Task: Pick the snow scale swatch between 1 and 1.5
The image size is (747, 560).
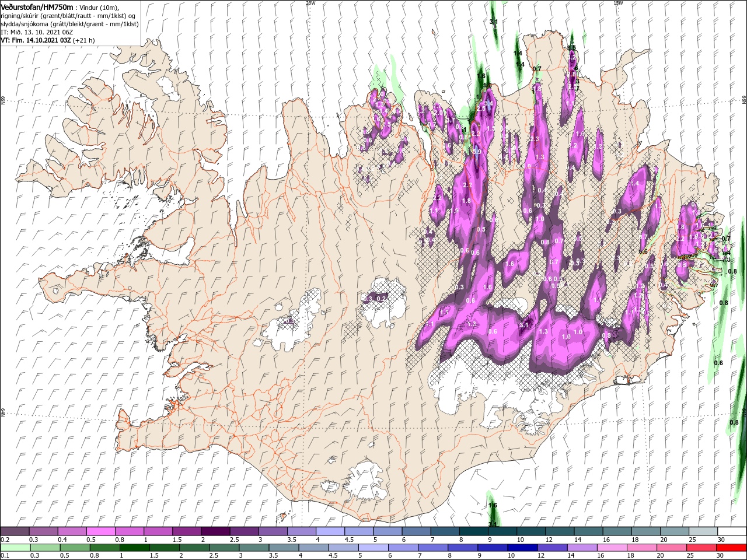Action: (x=158, y=531)
